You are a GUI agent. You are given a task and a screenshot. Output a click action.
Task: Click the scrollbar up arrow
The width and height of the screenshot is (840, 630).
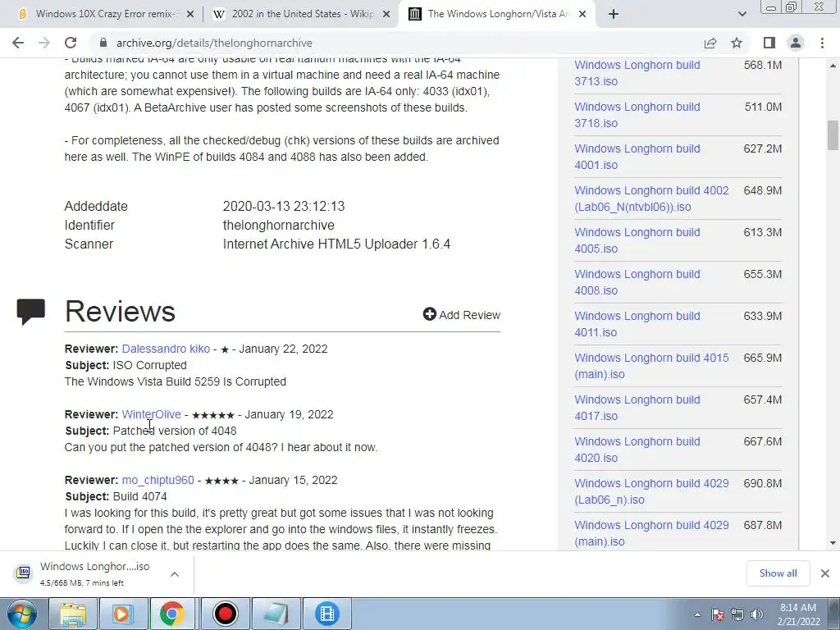tap(833, 66)
